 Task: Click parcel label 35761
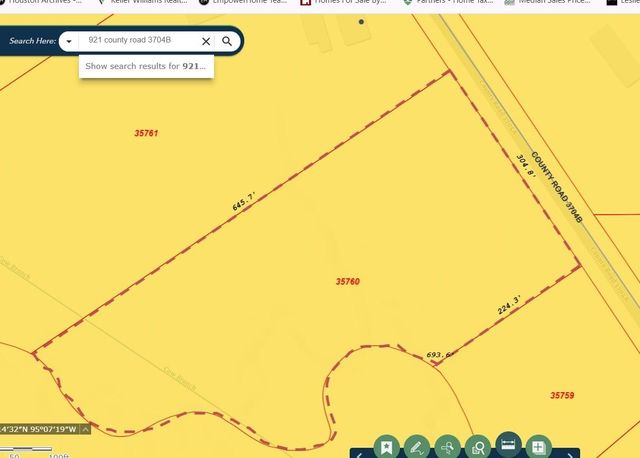click(x=146, y=133)
